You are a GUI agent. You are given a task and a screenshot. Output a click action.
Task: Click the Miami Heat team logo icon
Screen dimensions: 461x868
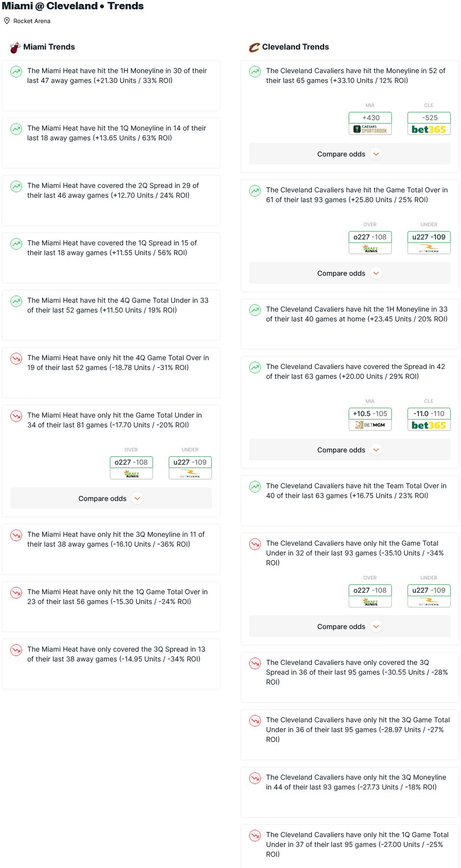pyautogui.click(x=15, y=47)
